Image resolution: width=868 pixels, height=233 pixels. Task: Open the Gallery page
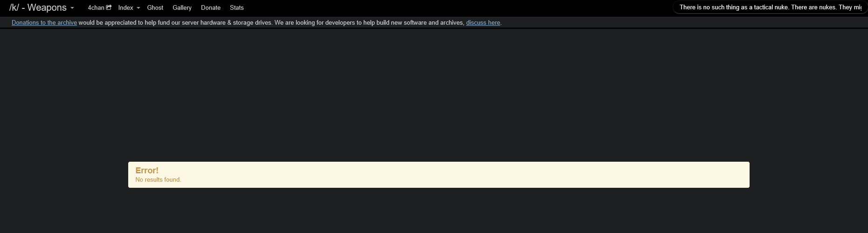click(x=182, y=7)
